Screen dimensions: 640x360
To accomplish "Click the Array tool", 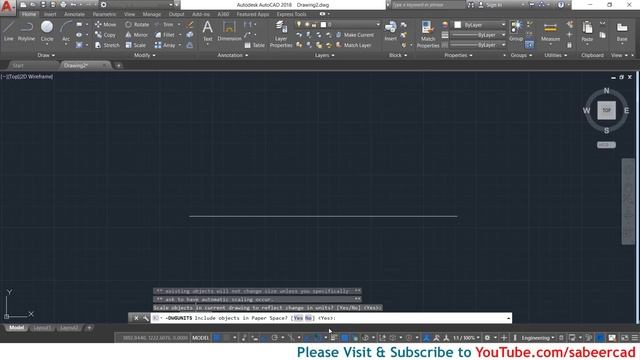I will [165, 45].
